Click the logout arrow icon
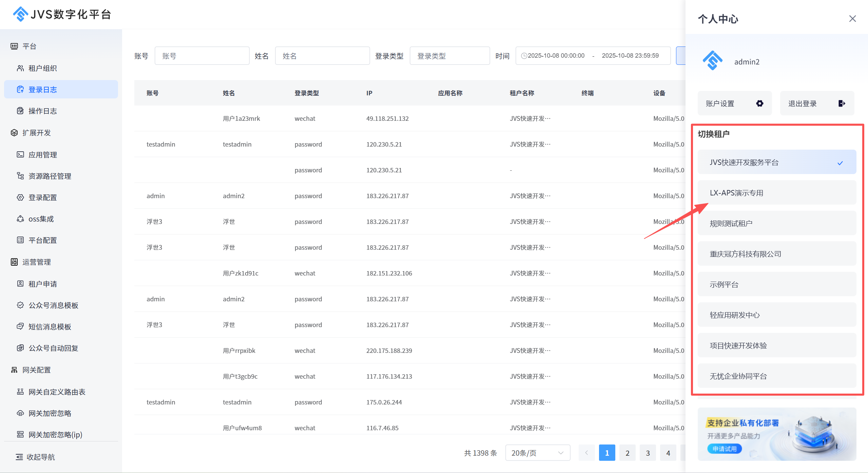868x473 pixels. (x=842, y=103)
